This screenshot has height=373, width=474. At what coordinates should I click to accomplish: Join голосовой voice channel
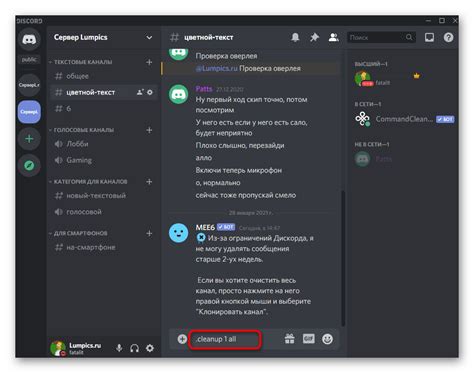tap(103, 212)
